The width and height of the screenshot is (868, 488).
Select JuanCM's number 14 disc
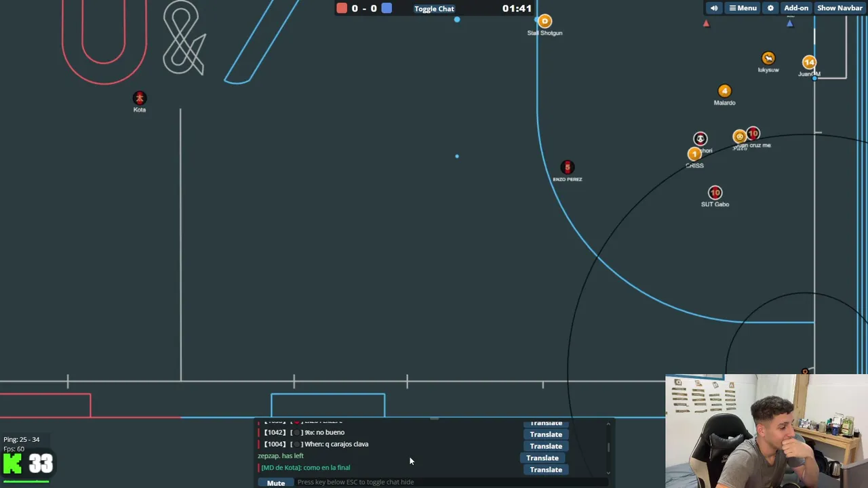point(809,62)
